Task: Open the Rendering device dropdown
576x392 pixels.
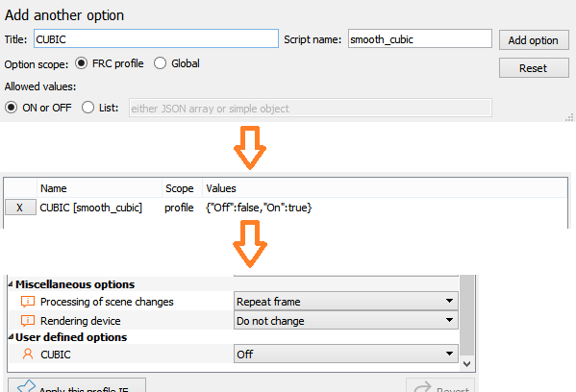Action: 346,321
